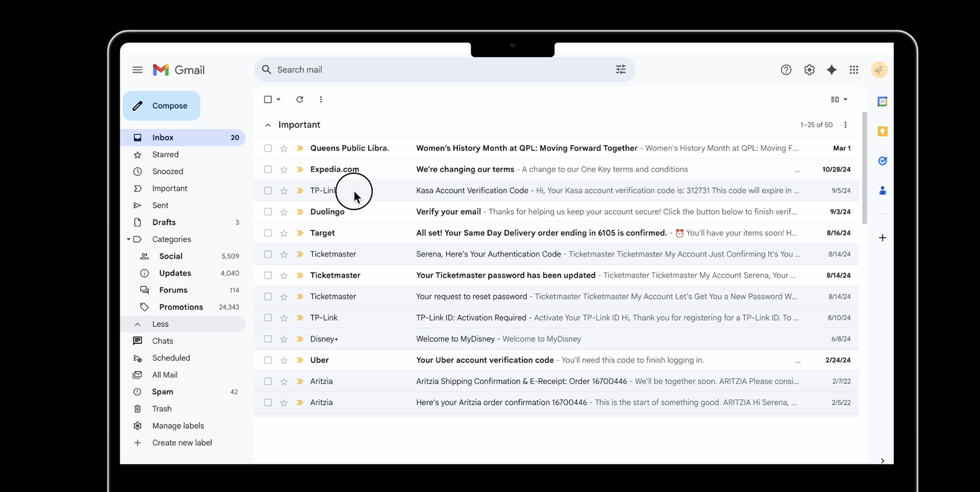Open Google Tasks in side panel

[x=883, y=161]
